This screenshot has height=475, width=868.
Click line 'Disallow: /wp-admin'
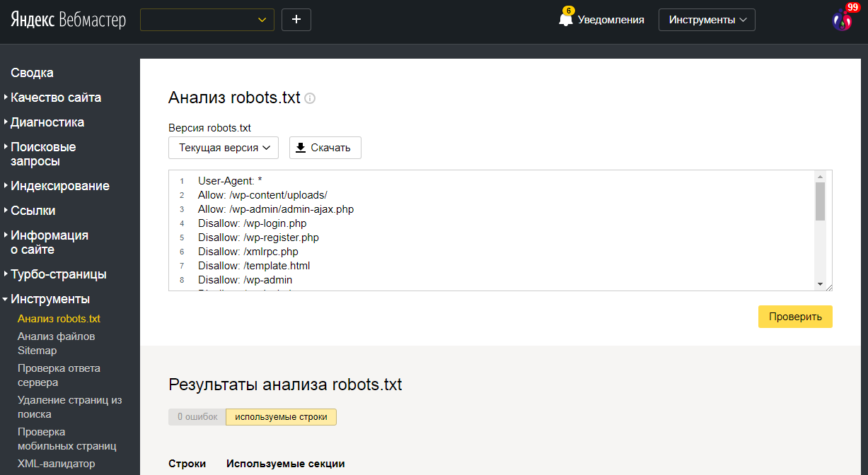245,280
